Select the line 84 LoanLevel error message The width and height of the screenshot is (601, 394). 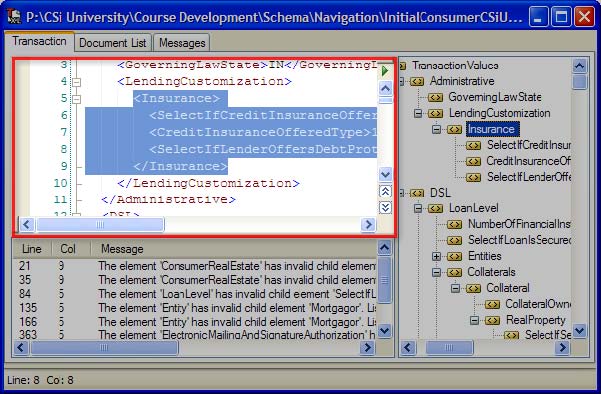pyautogui.click(x=195, y=294)
